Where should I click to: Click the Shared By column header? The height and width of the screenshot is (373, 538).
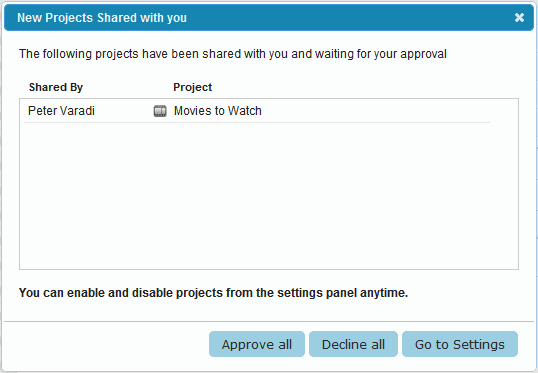tap(56, 87)
